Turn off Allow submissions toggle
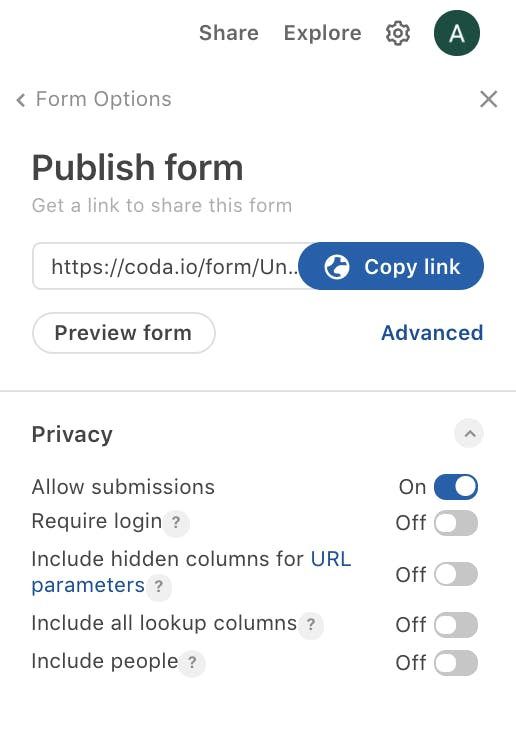Screen dimensions: 516x746 coord(456,487)
